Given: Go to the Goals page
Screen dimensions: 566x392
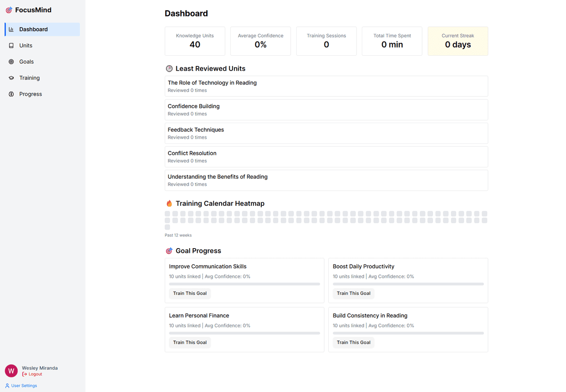Looking at the screenshot, I should 42,62.
